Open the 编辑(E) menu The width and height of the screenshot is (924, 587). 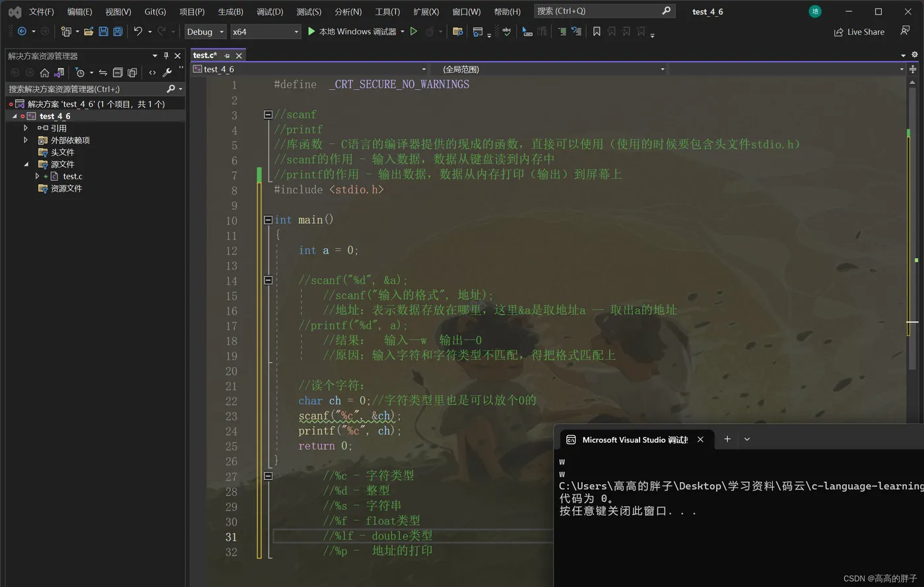[80, 11]
